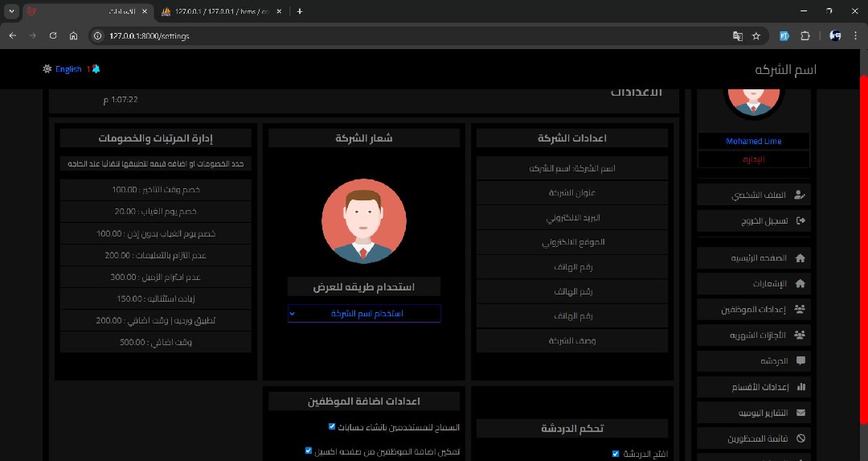Toggle السماح للمستخدمين بانشاء حسابات checkbox

332,426
